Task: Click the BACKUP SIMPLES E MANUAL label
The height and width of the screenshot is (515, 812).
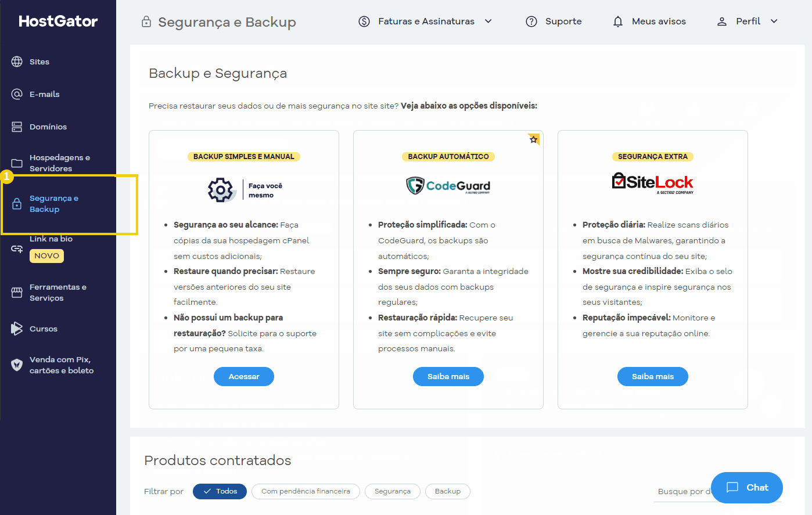Action: [244, 157]
